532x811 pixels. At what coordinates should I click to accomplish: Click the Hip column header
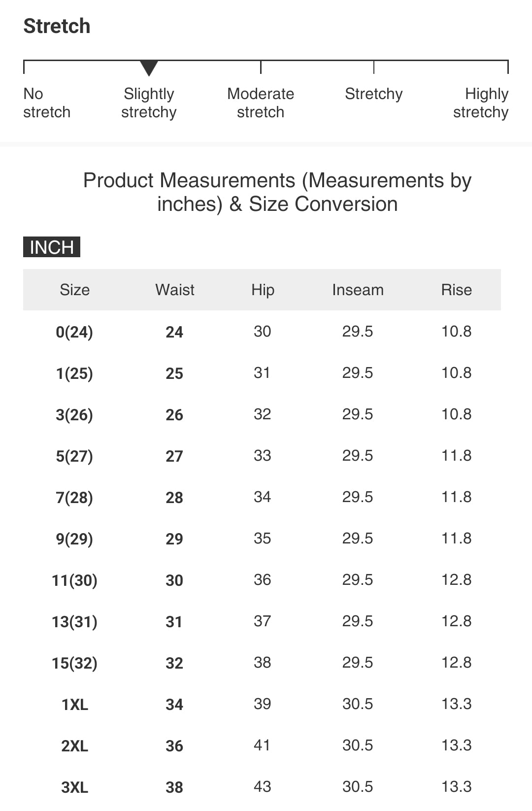click(263, 290)
